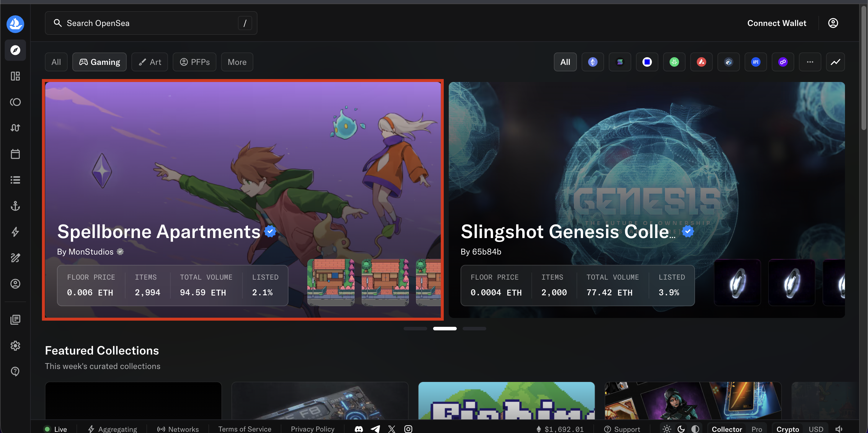
Task: Filter by Polygon purple chain icon
Action: (783, 62)
